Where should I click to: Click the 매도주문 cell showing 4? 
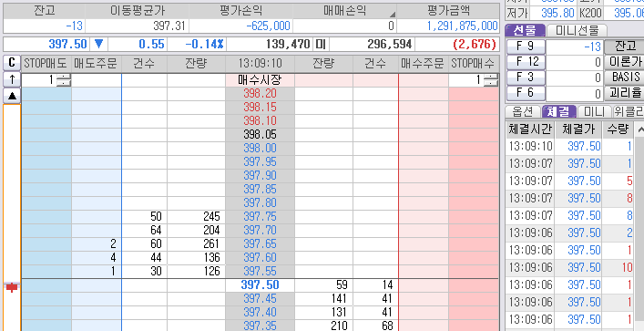click(97, 257)
